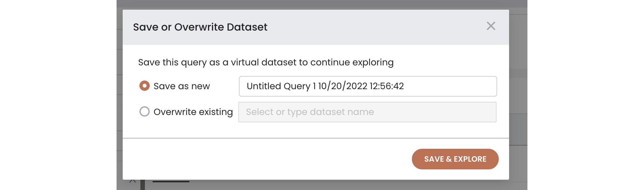Close the Save or Overwrite Dataset dialog
Viewport: 644px width, 190px height.
point(491,26)
